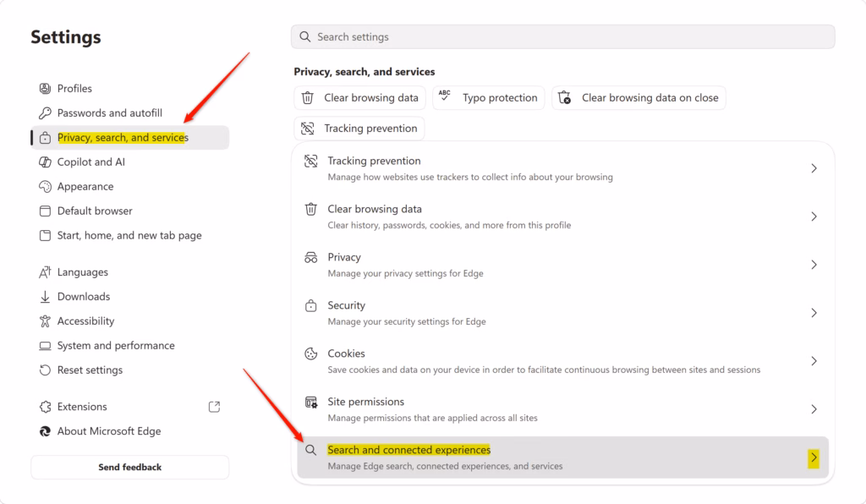Click the icon in the Tracking prevention chip
Viewport: 866px width, 504px height.
[x=308, y=129]
